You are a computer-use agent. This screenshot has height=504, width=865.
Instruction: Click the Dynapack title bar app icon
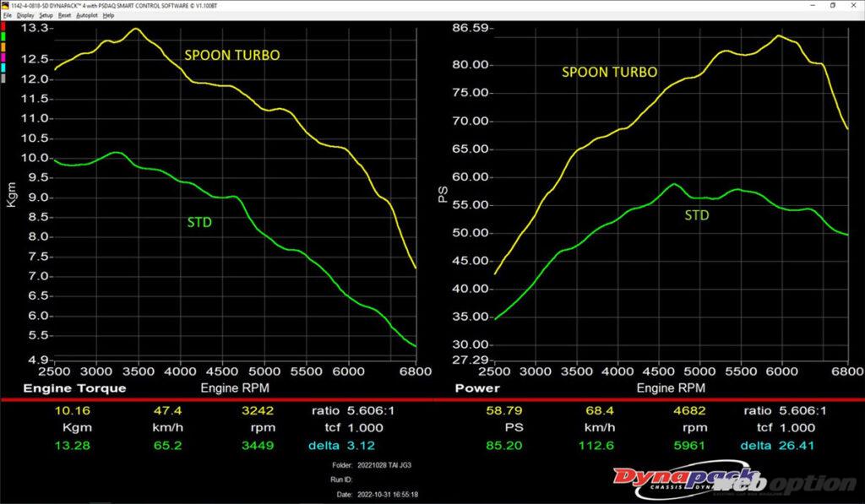[5, 6]
